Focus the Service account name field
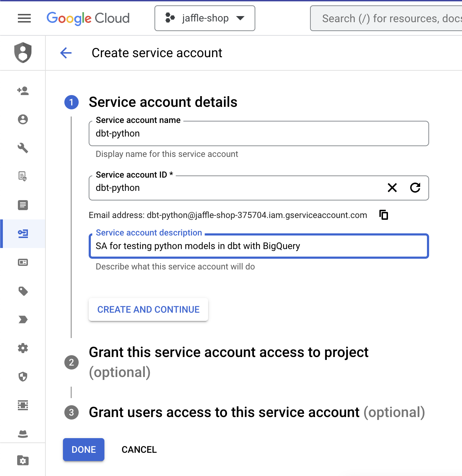 [x=258, y=134]
